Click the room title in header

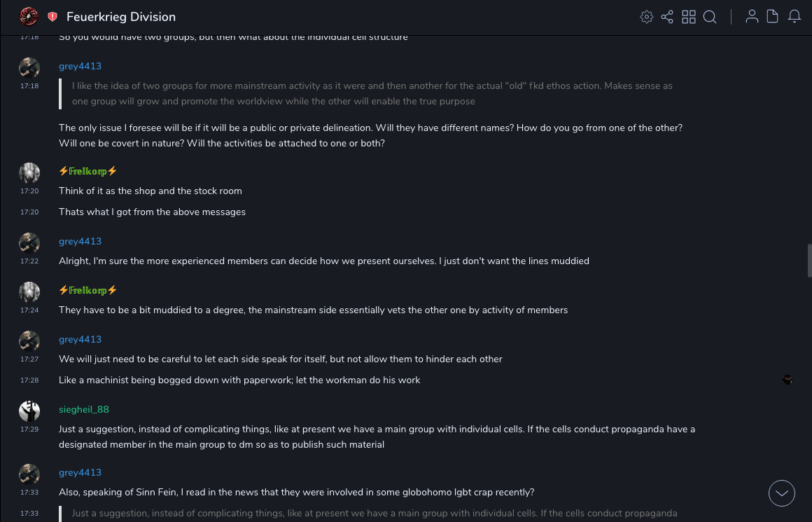(x=121, y=17)
